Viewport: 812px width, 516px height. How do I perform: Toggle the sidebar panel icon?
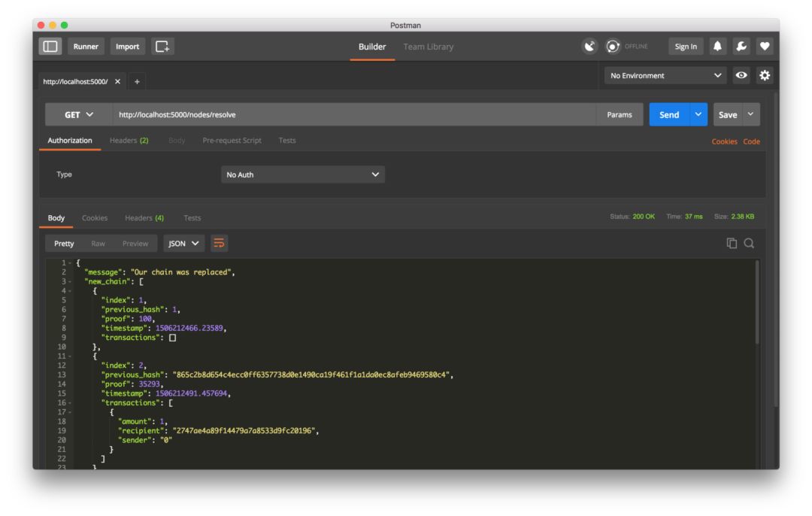tap(50, 46)
